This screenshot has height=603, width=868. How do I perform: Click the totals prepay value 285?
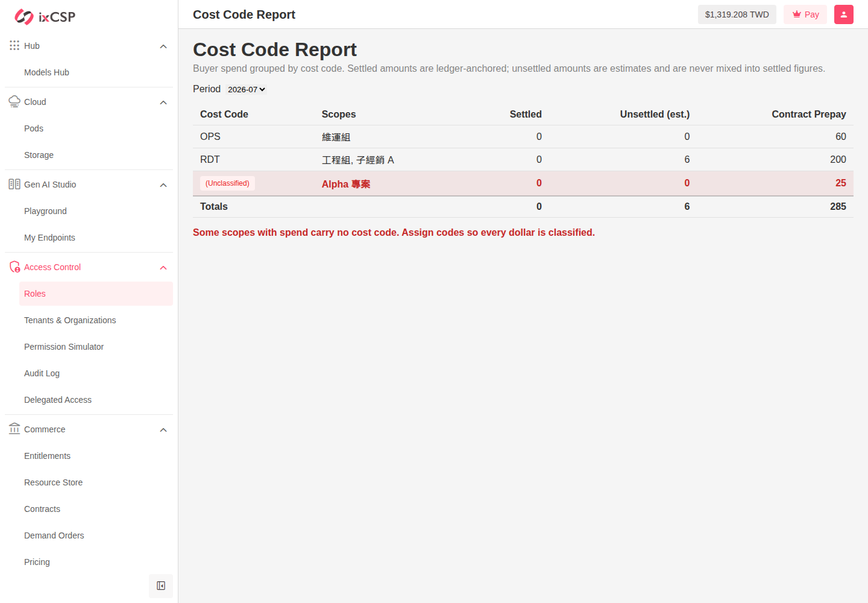[x=838, y=206]
